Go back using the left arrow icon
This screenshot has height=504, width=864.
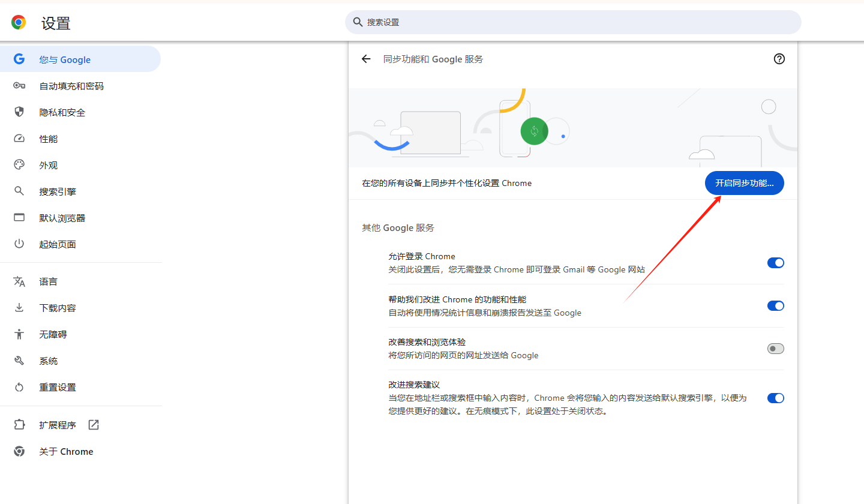point(366,59)
